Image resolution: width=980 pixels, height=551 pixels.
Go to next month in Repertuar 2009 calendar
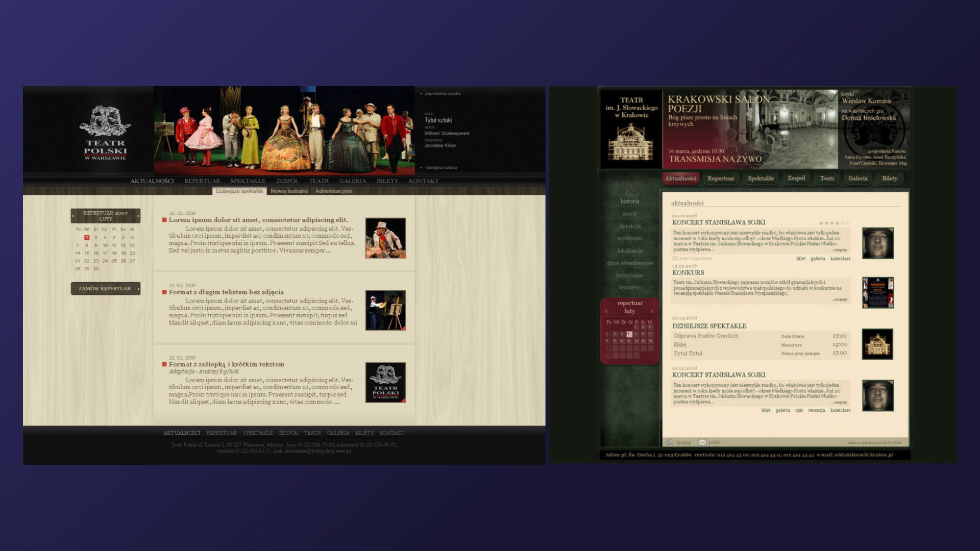138,216
